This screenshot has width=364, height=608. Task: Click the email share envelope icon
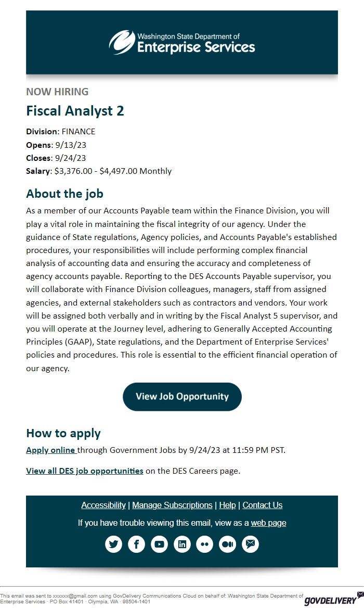[250, 544]
